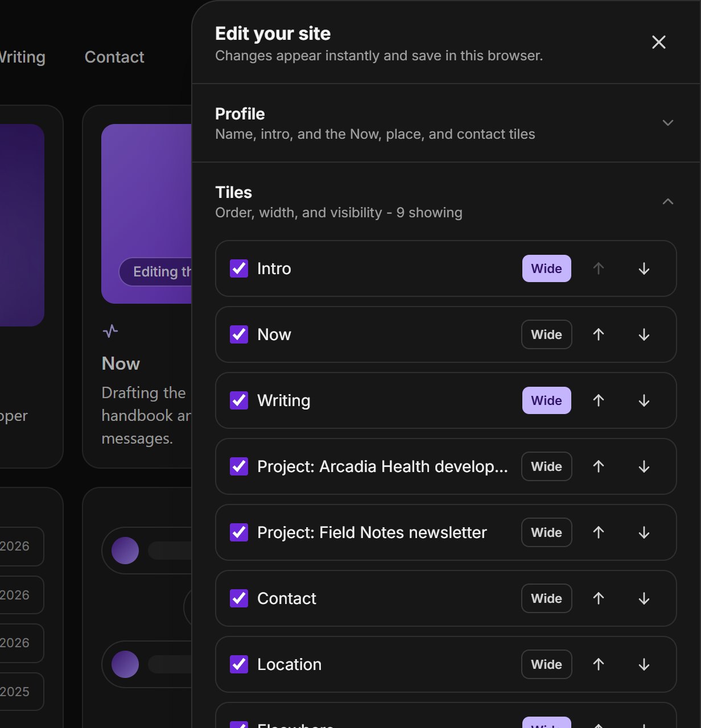Screen dimensions: 701x728
Task: Uncheck the Intro tile checkbox
Action: tap(239, 268)
